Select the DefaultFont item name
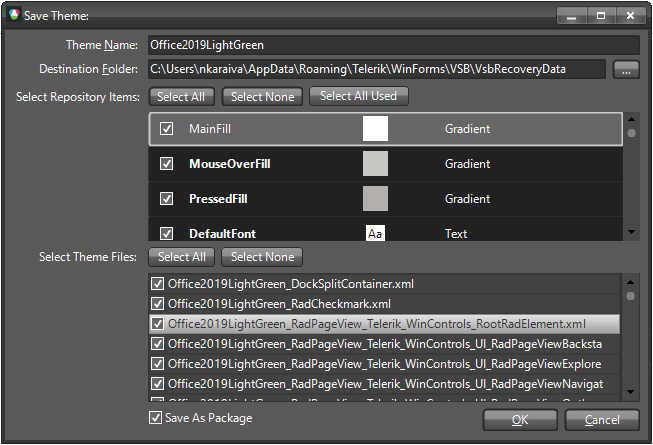This screenshot has height=445, width=653. [x=222, y=234]
